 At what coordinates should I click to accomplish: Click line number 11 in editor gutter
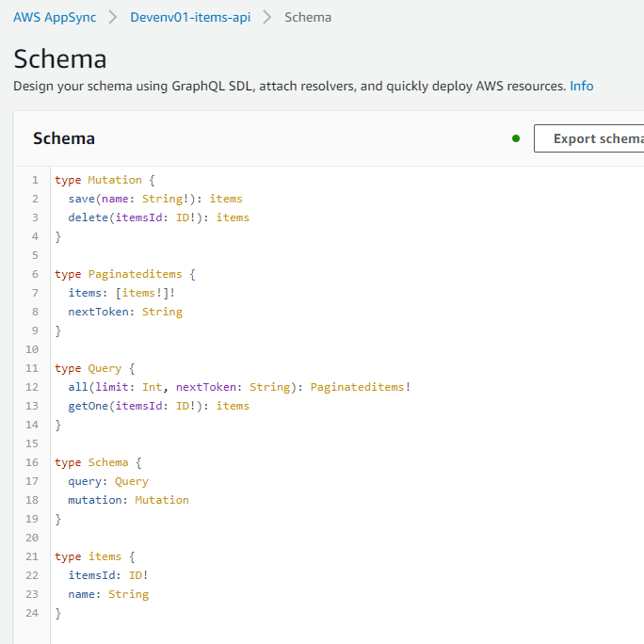(32, 368)
